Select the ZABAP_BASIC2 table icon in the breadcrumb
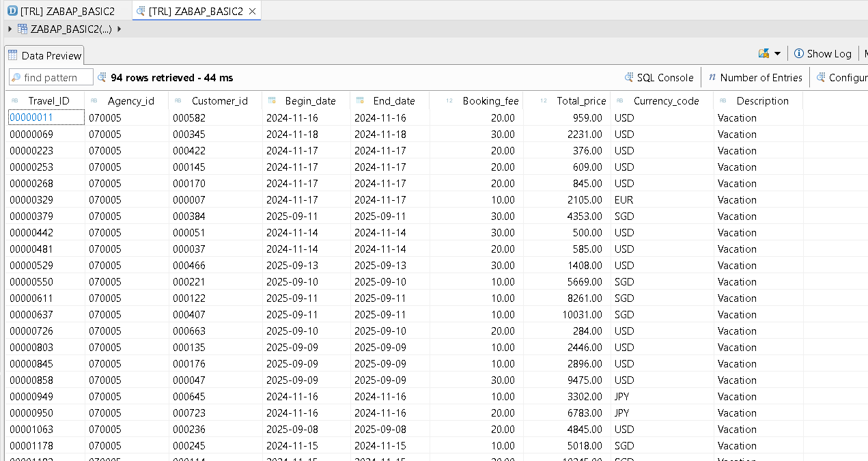This screenshot has width=868, height=461. (x=23, y=29)
